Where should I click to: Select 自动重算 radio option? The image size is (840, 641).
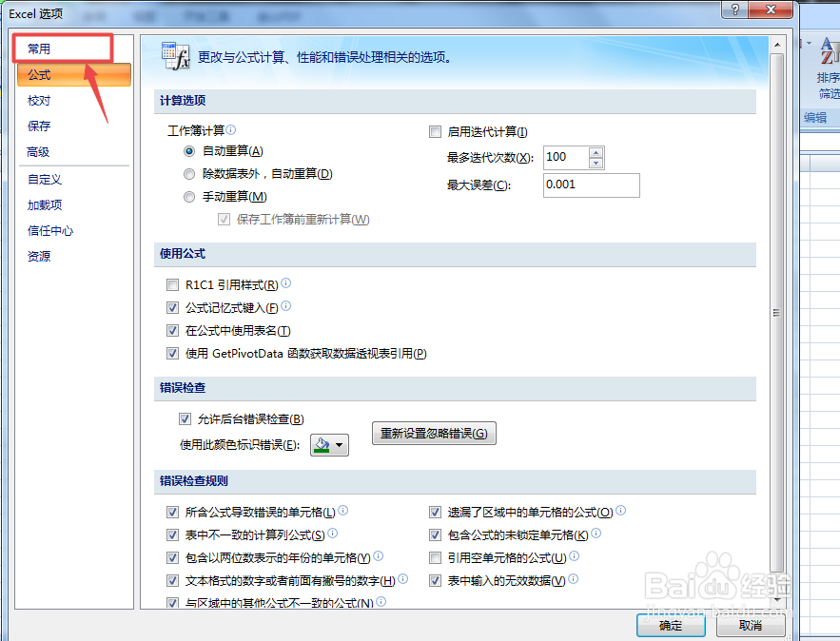(x=189, y=151)
